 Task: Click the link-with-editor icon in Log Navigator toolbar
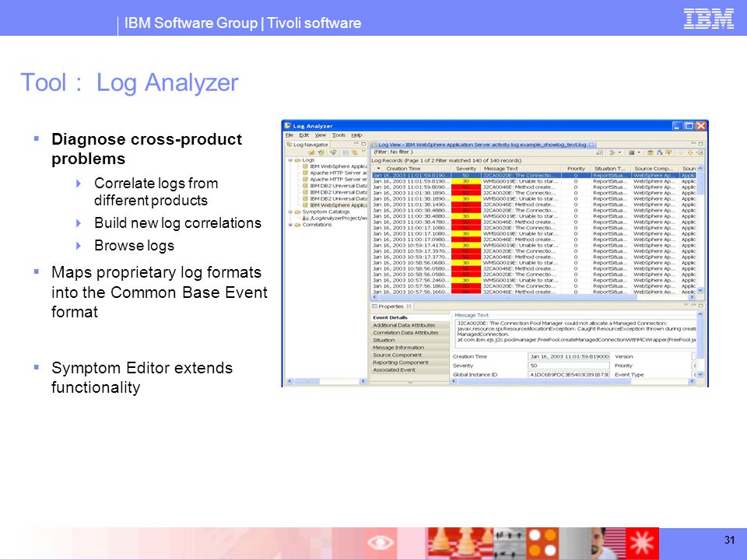click(355, 152)
